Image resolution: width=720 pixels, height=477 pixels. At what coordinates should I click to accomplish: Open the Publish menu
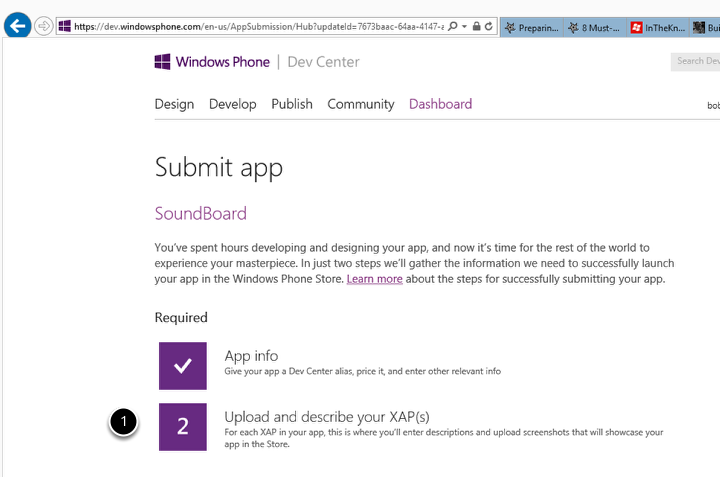pyautogui.click(x=292, y=104)
